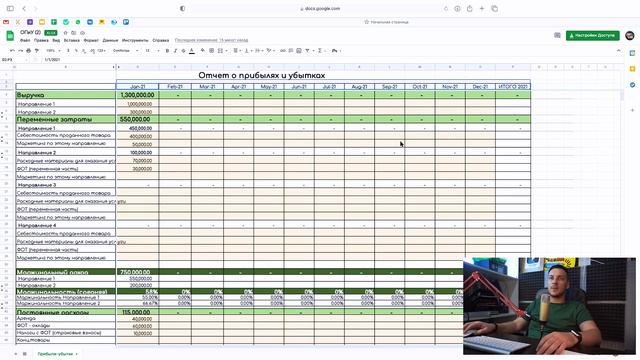Click the print icon in toolbar
Image resolution: width=640 pixels, height=360 pixels.
pyautogui.click(x=29, y=51)
